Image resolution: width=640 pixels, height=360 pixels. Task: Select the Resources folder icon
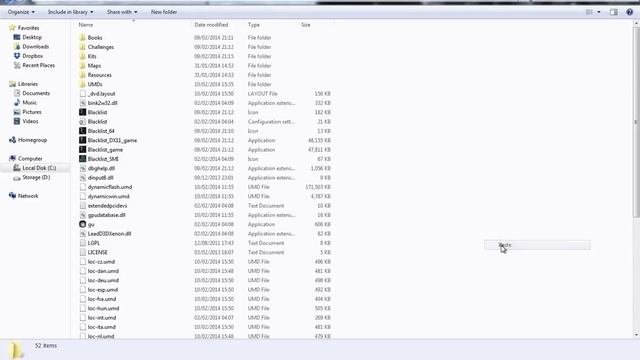(82, 75)
